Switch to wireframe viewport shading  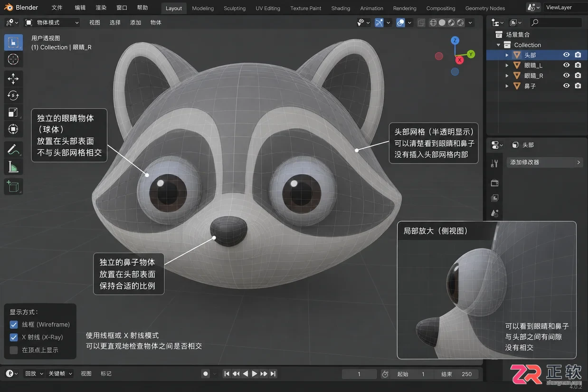[433, 22]
